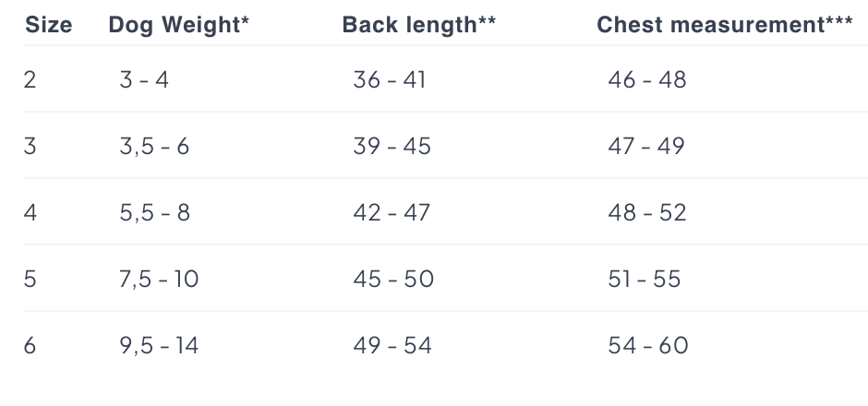Image resolution: width=868 pixels, height=406 pixels.
Task: Click the dog weight cell 7,5 - 10
Action: tap(159, 279)
